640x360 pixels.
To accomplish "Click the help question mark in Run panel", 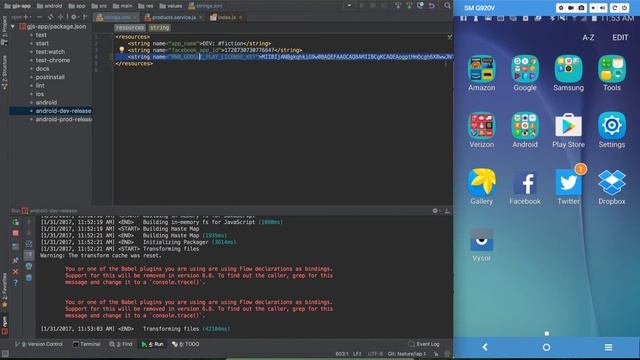I will point(16,282).
